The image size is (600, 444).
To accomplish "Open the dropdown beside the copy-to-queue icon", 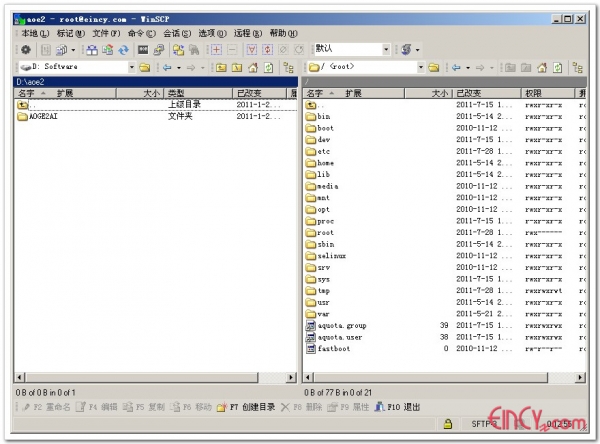I will click(73, 50).
